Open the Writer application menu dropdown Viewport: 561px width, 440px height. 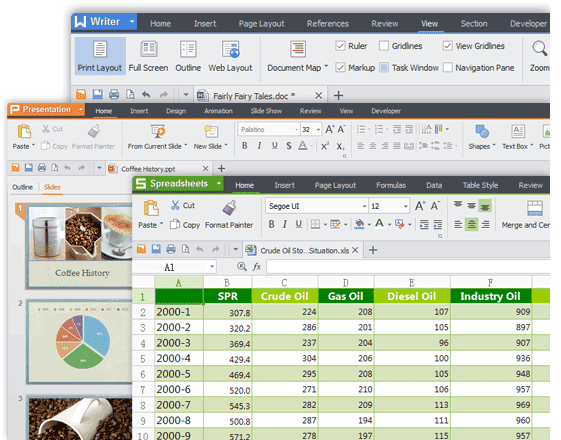coord(132,21)
